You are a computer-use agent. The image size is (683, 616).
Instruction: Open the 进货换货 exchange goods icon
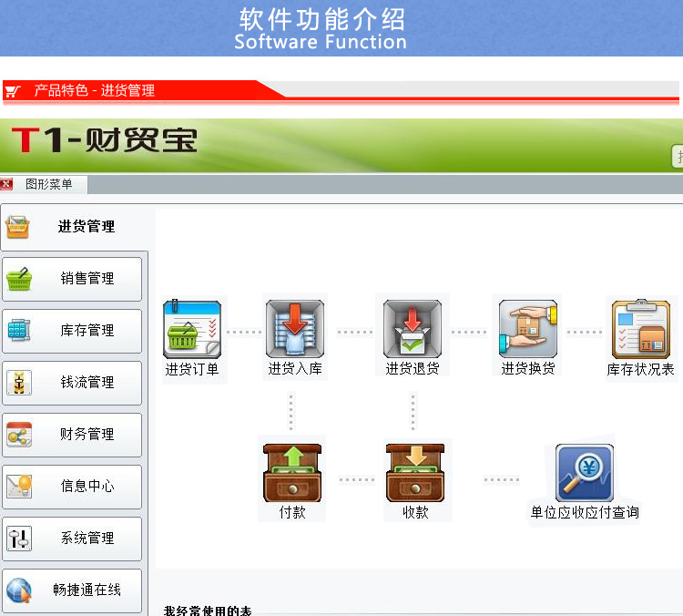coord(528,328)
